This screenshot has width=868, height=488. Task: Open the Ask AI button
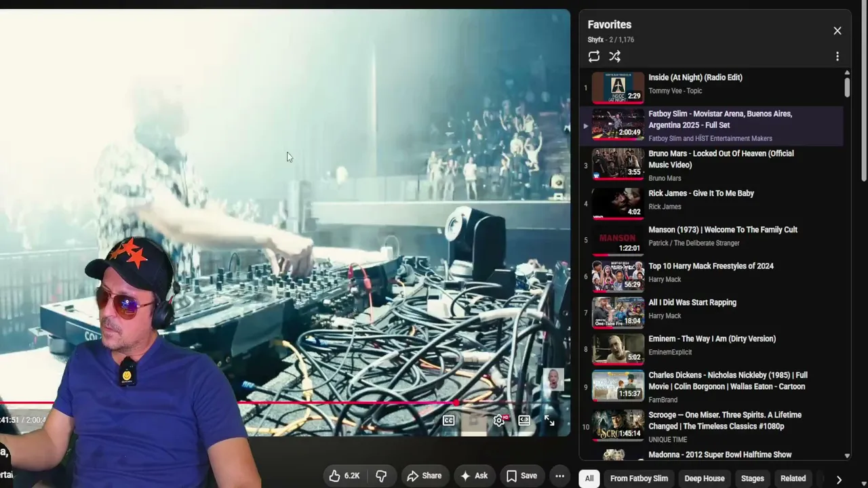pos(474,476)
